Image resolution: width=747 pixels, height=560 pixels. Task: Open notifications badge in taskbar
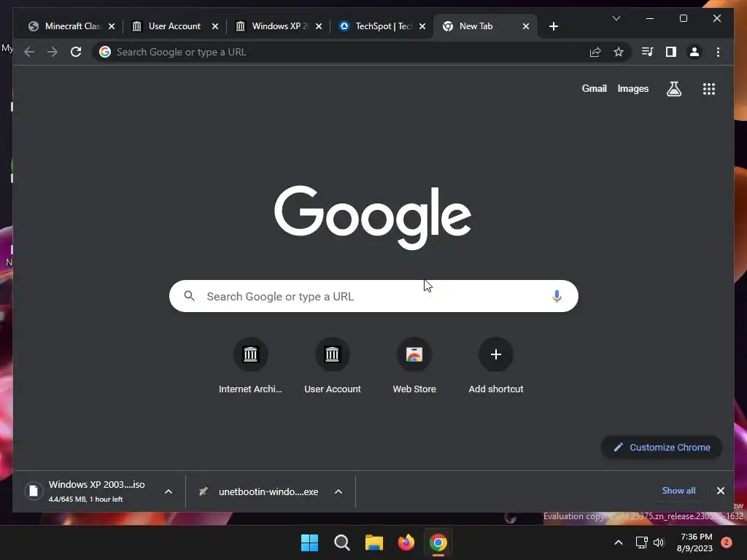[x=726, y=542]
